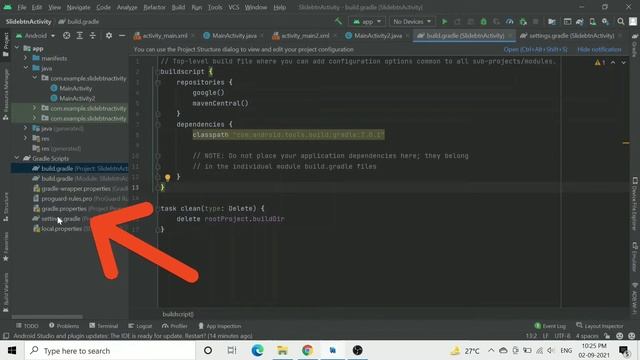Viewport: 640px width, 360px height.
Task: Open the No Devices selector dropdown
Action: coord(411,22)
